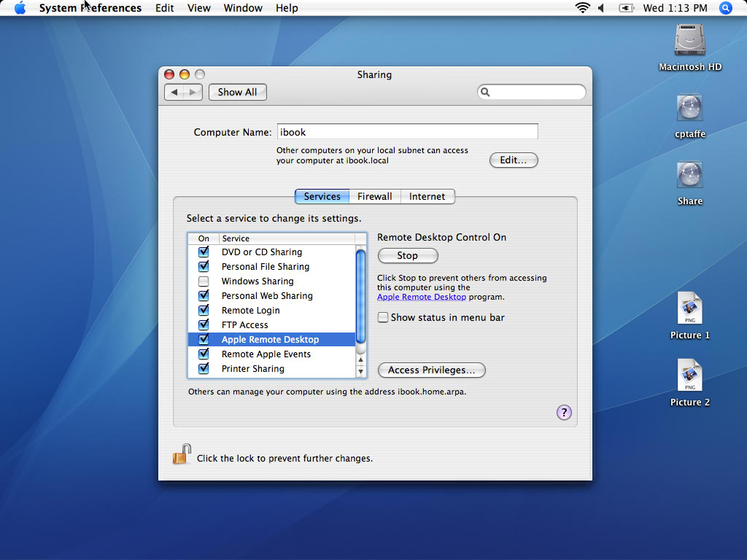Select the Picture 2 file icon

point(690,375)
